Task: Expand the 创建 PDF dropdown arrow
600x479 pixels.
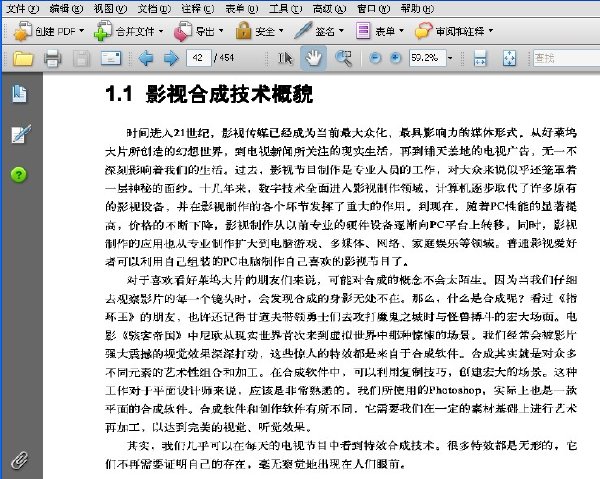Action: click(82, 31)
